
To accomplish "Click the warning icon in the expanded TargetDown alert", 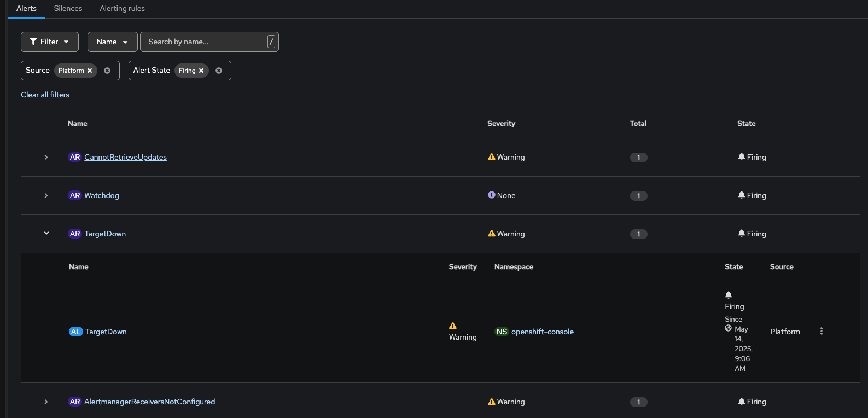I will pyautogui.click(x=453, y=326).
